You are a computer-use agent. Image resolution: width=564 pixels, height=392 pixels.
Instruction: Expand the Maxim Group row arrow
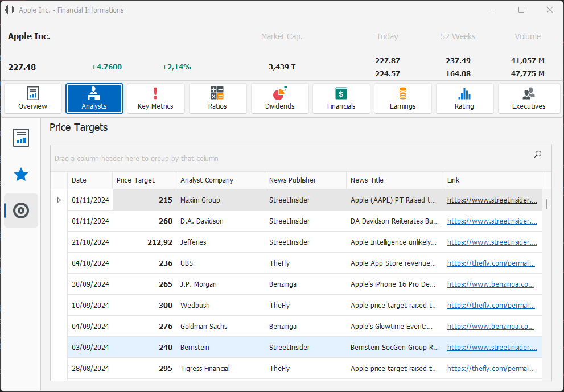pos(59,200)
